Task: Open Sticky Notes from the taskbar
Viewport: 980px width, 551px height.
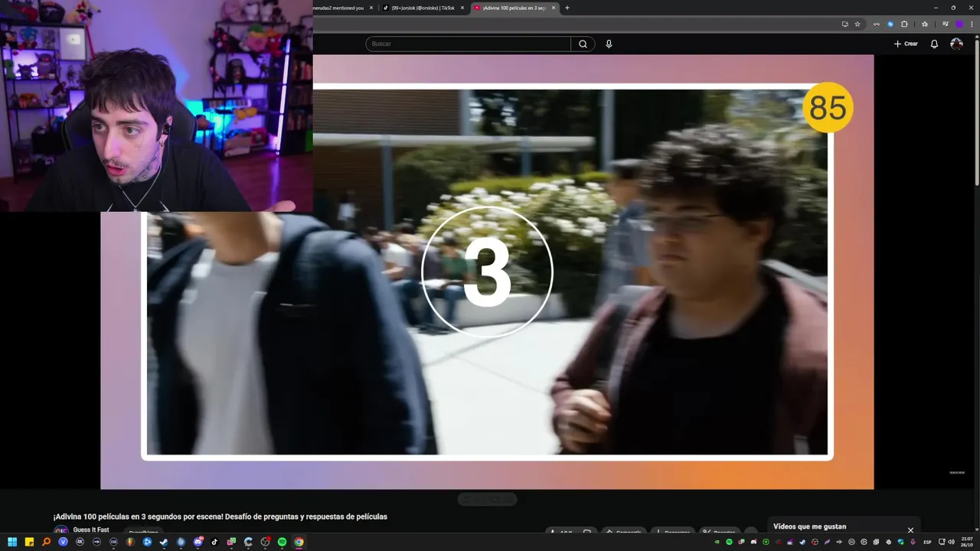Action: pyautogui.click(x=29, y=542)
